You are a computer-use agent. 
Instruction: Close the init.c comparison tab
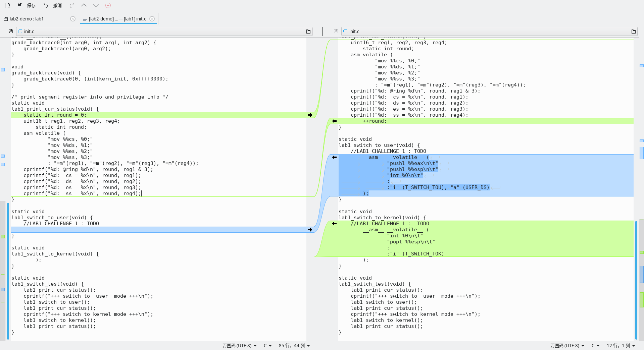point(152,19)
